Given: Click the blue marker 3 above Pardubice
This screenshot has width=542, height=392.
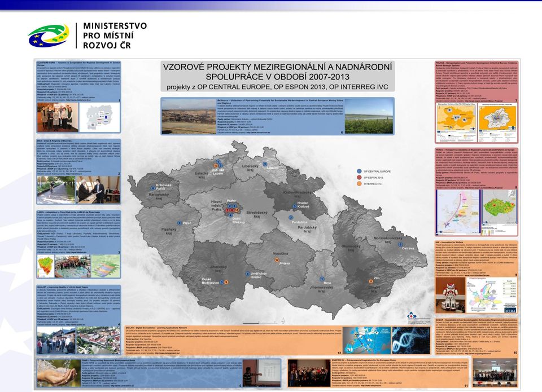Looking at the screenshot, I should (x=291, y=218).
